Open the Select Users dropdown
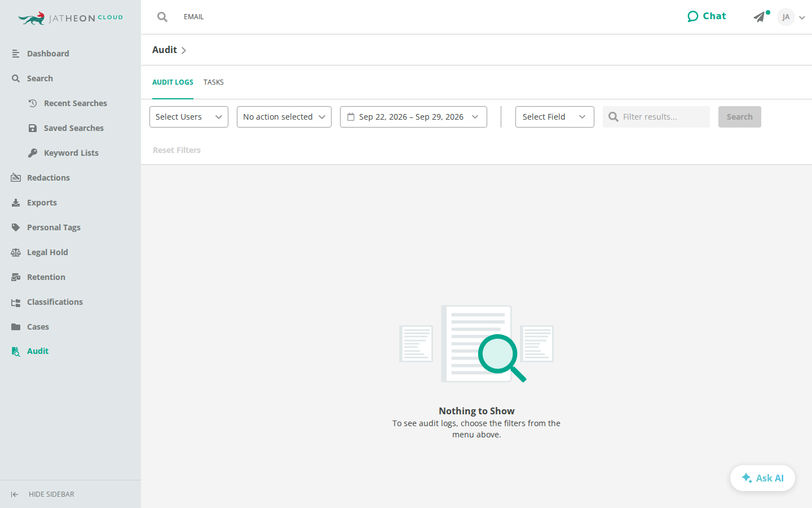The height and width of the screenshot is (508, 812). coord(189,117)
